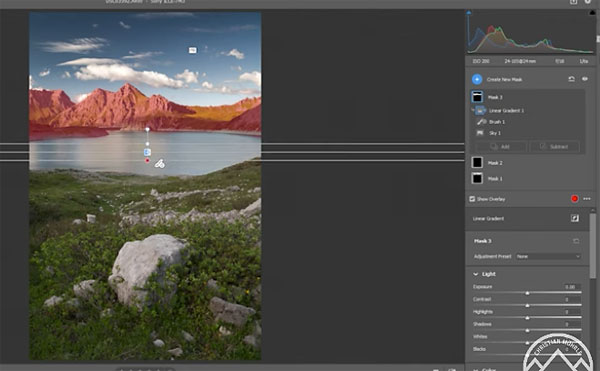
Task: Click the Shadows value field
Action: [571, 324]
